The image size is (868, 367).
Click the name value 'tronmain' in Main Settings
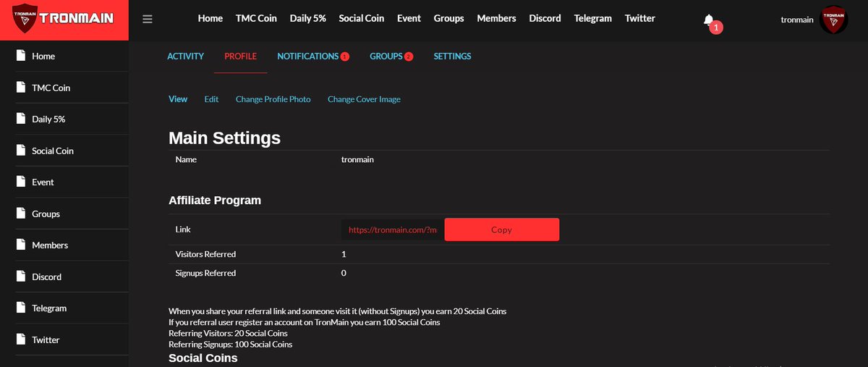point(357,159)
